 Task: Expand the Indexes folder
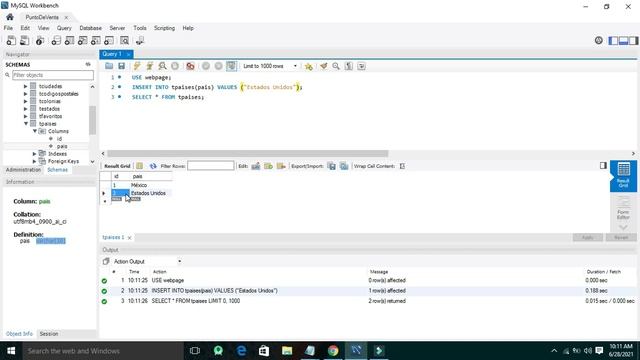(x=34, y=154)
